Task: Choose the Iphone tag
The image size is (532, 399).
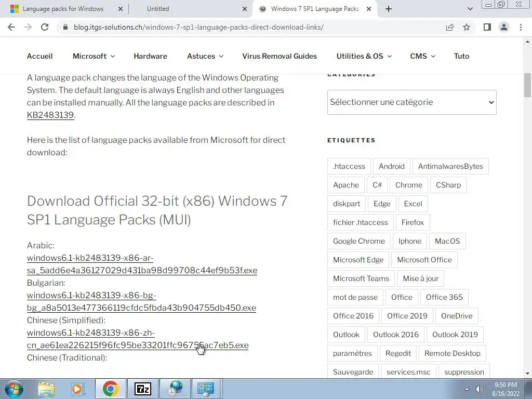Action: 409,241
